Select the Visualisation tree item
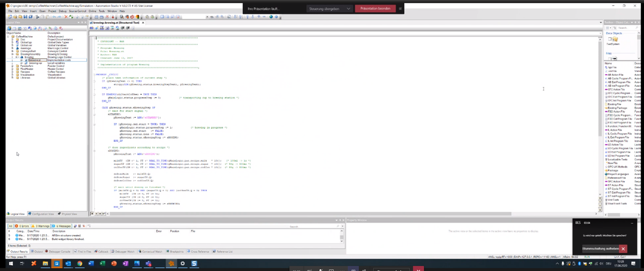The image size is (644, 271). (x=28, y=75)
